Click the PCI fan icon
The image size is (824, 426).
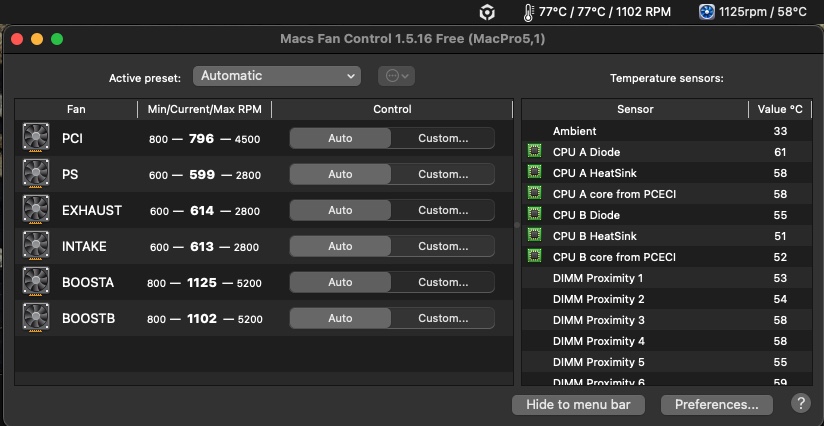pyautogui.click(x=36, y=138)
